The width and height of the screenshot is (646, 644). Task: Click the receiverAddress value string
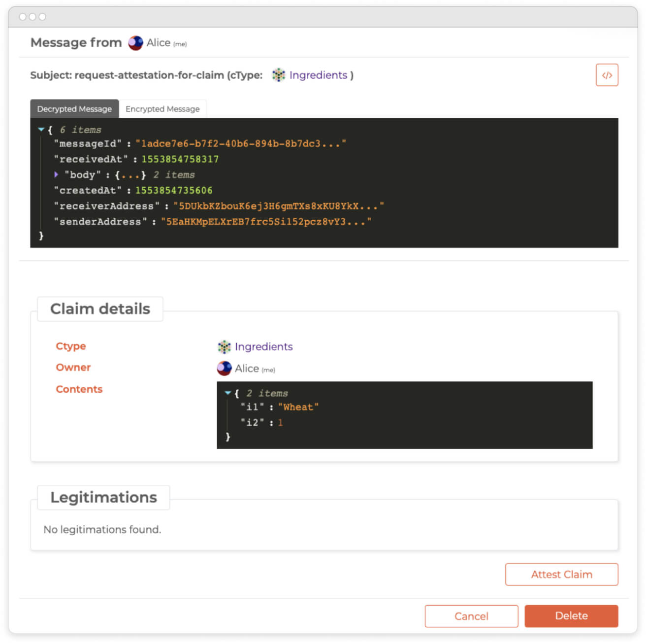[x=279, y=206]
